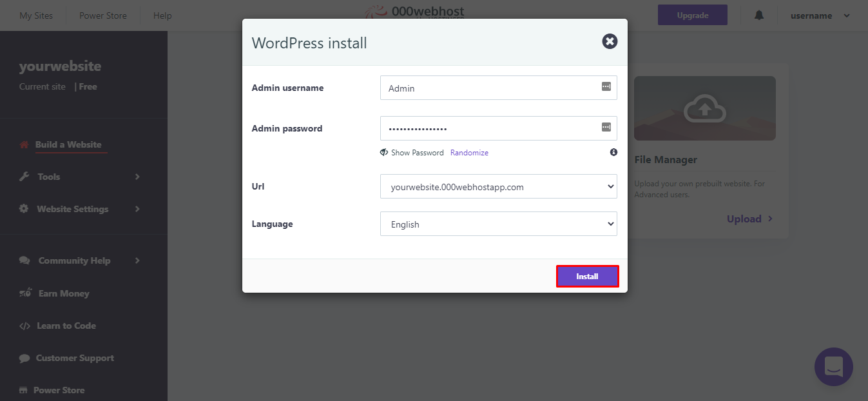868x401 pixels.
Task: Click the Upgrade button
Action: [692, 14]
